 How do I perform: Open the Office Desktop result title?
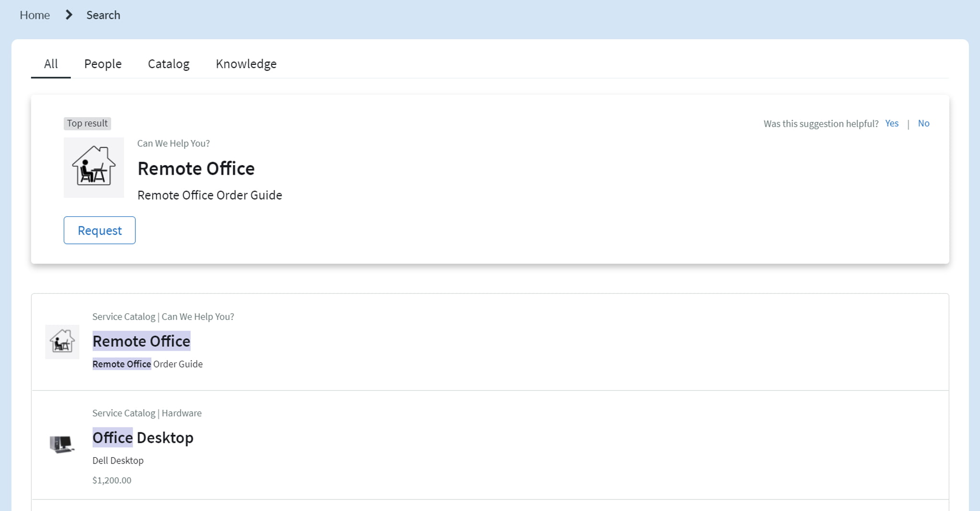pos(143,438)
